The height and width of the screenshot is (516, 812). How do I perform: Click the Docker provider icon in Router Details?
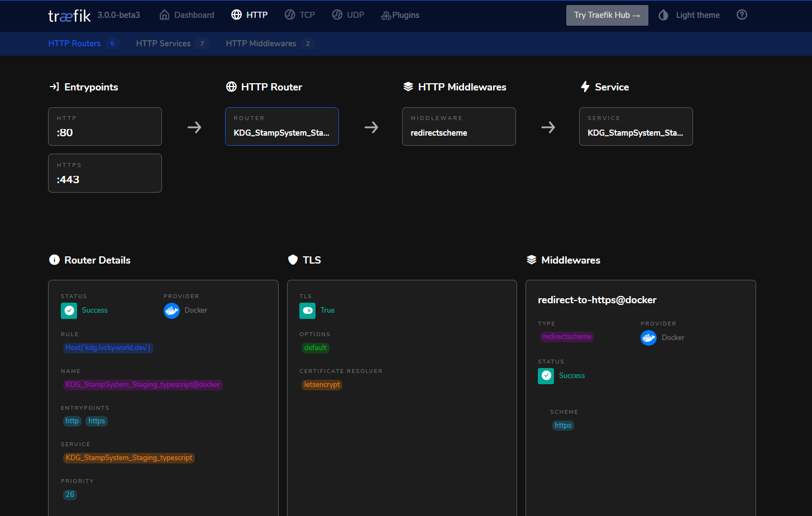[171, 310]
